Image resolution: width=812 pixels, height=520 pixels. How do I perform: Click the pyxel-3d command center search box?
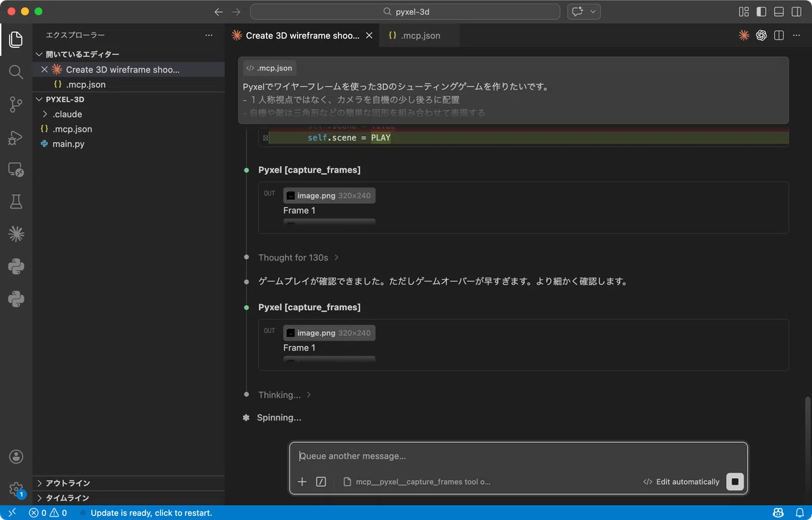point(405,12)
